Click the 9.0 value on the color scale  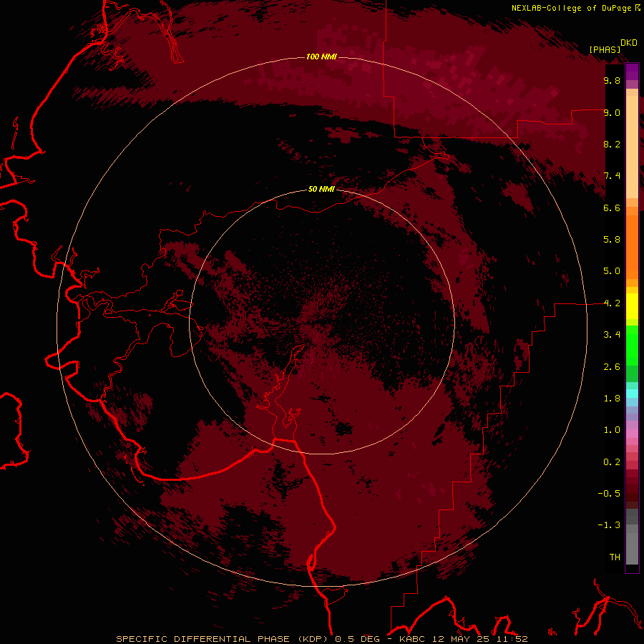612,112
